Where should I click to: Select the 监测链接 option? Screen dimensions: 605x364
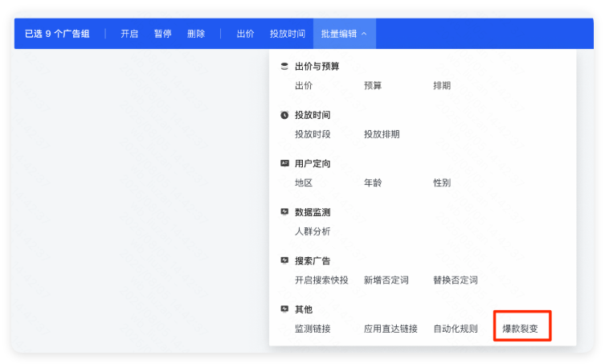(x=313, y=329)
